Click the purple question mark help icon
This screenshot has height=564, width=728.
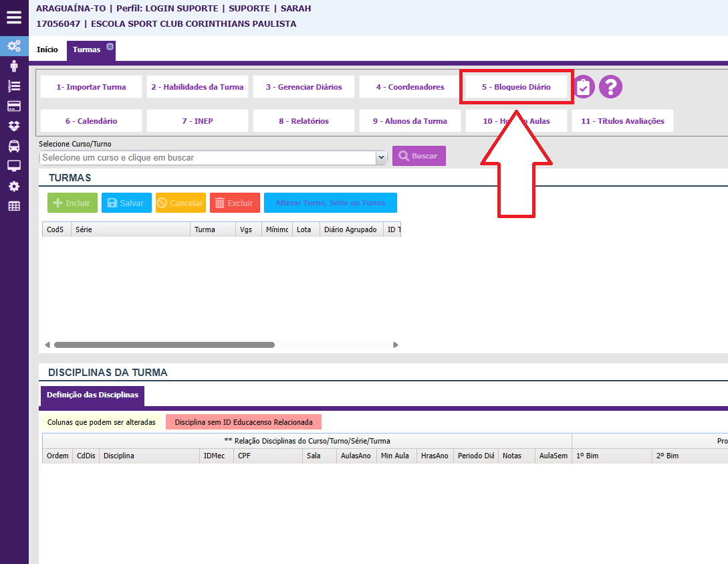point(610,87)
